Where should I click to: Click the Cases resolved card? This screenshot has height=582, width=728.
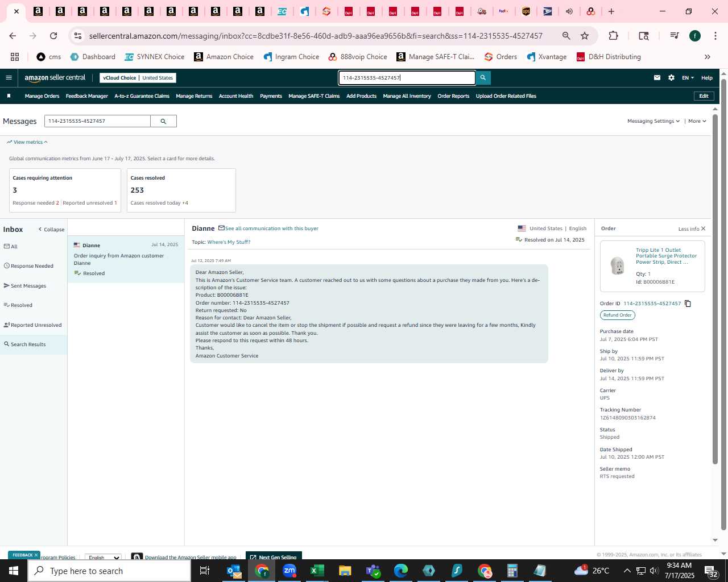point(181,190)
